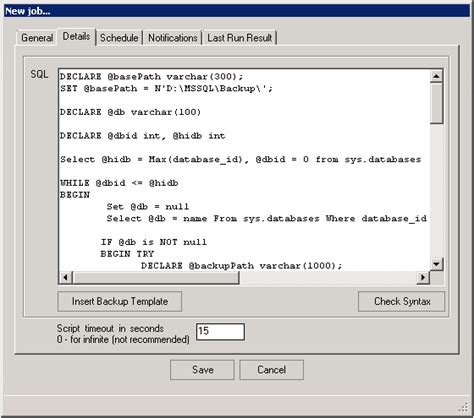Screen dimensions: 474x418
Task: Click the 'Select @hidb = Max(database_id)' line
Action: [x=240, y=159]
